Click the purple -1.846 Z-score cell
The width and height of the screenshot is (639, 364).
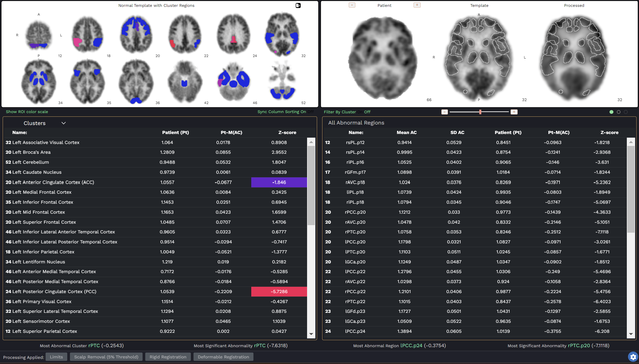pyautogui.click(x=279, y=182)
